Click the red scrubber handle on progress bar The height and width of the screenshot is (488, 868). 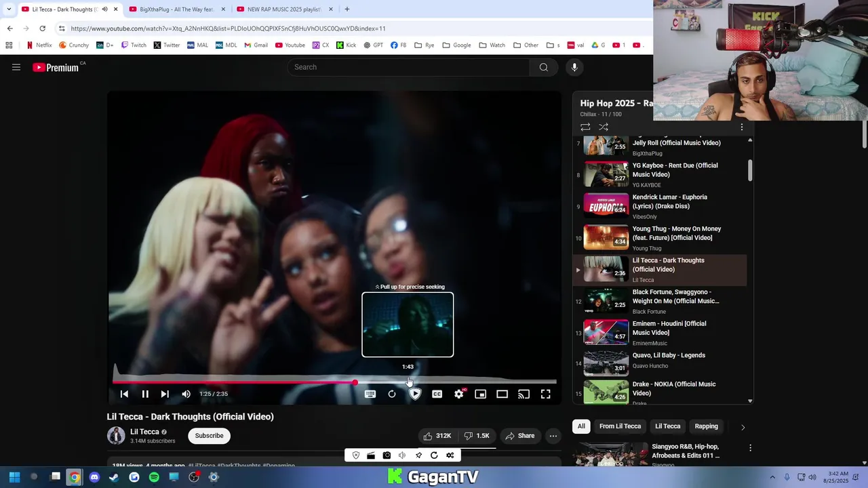click(355, 382)
